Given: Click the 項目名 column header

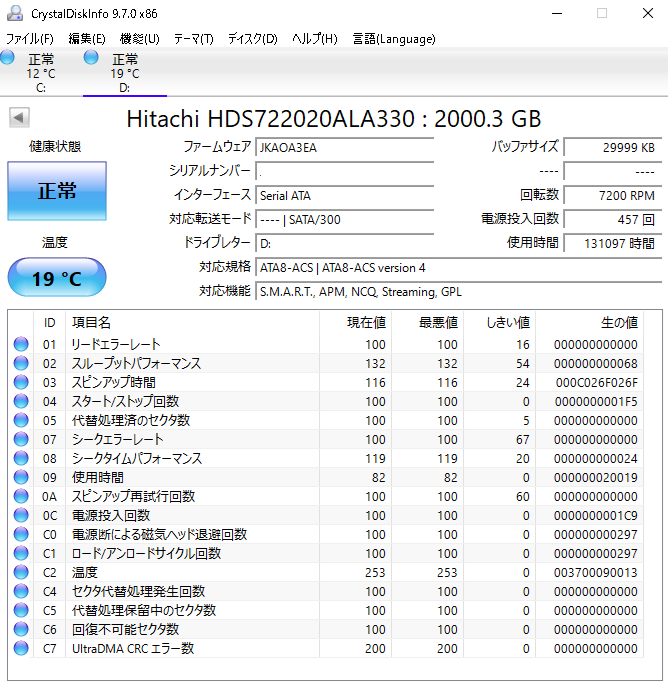Looking at the screenshot, I should (x=92, y=322).
